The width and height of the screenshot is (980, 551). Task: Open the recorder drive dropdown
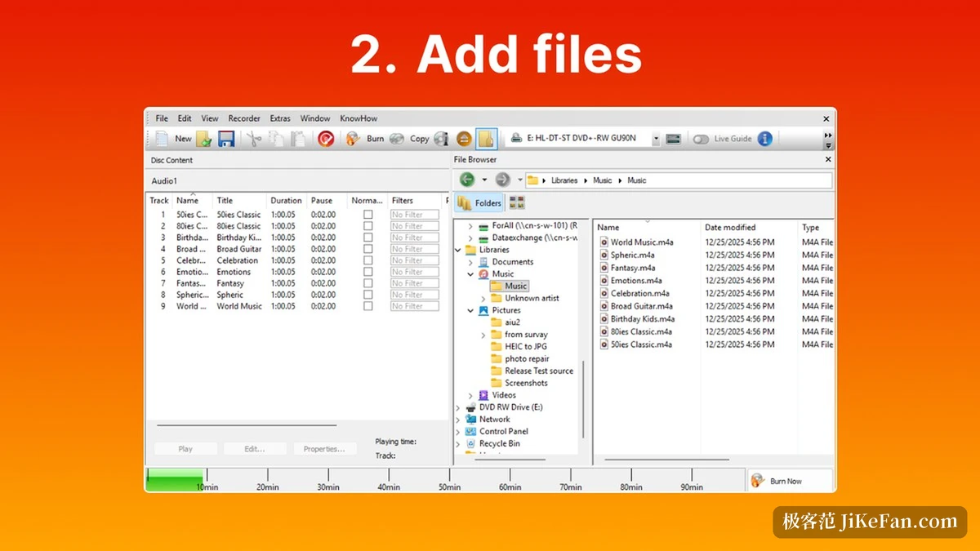656,139
